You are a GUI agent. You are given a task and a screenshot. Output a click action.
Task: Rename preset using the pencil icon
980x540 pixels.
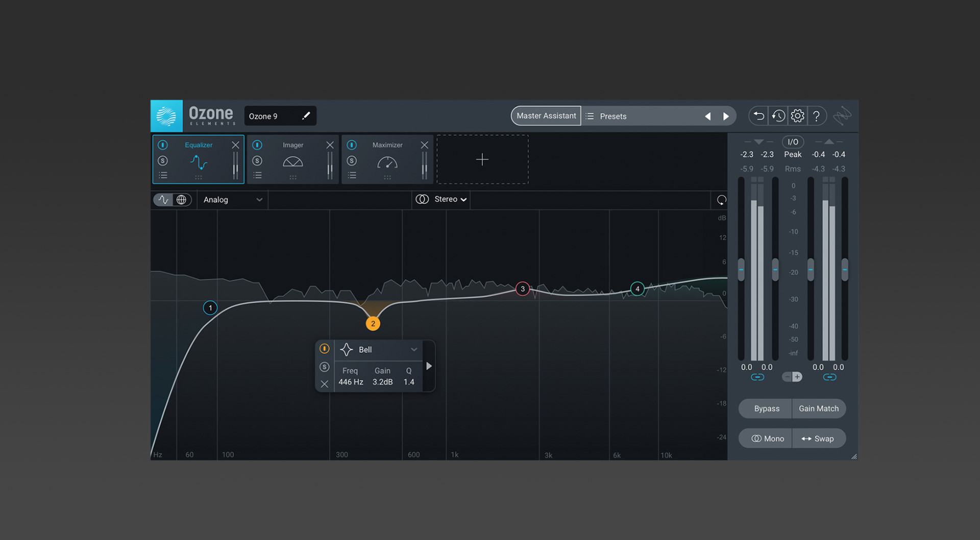[306, 116]
